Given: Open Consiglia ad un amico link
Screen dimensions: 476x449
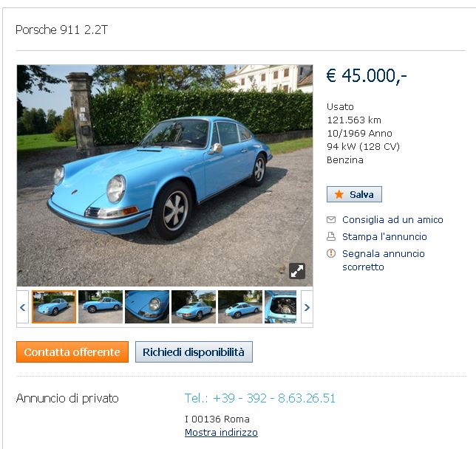Looking at the screenshot, I should click(392, 219).
